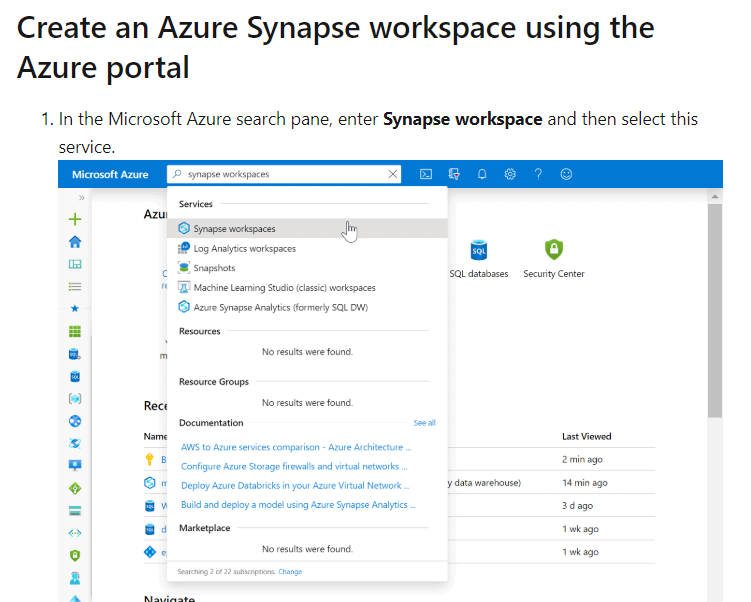Open the SQL databases service tile
This screenshot has height=602, width=751.
479,259
